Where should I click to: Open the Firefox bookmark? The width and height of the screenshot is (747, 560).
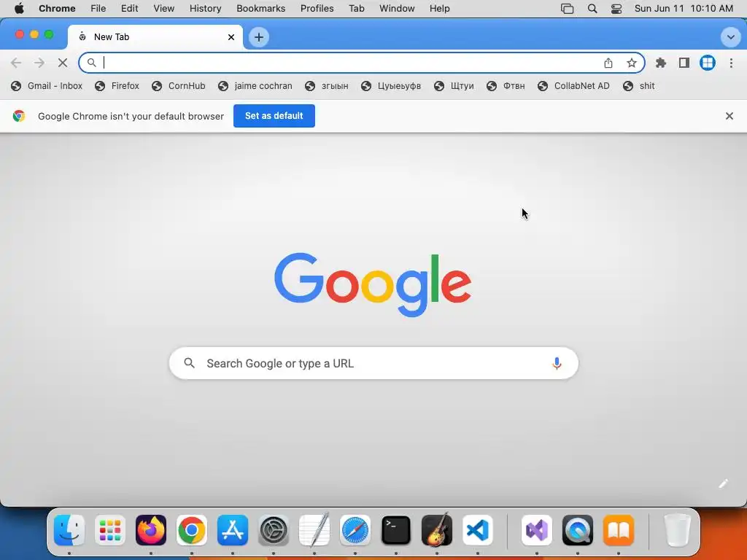click(117, 86)
